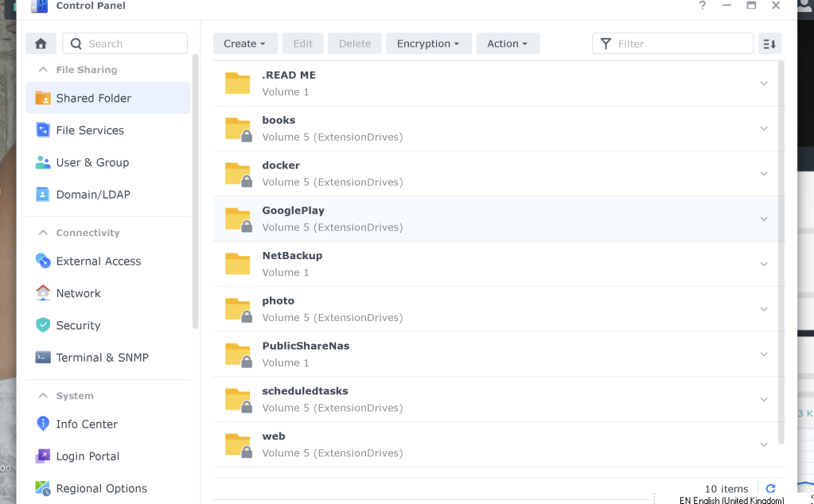Open Terminal & SNMP settings
The width and height of the screenshot is (814, 504).
108,357
